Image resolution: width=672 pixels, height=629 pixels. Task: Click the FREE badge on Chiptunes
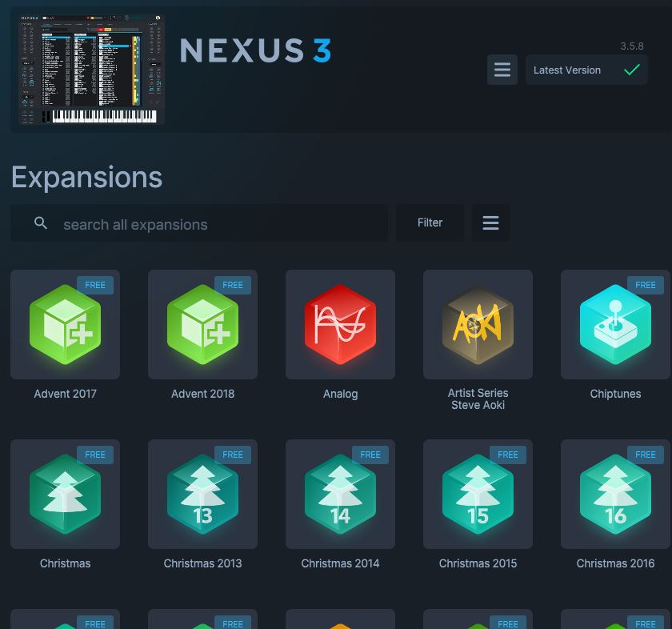646,285
